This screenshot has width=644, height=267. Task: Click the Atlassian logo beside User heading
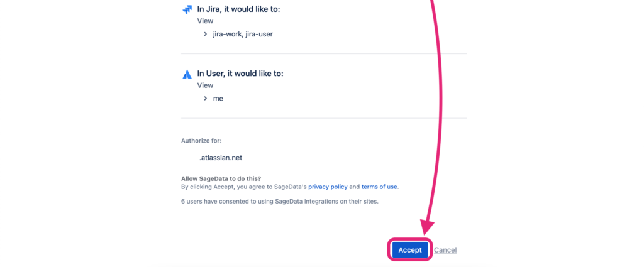click(x=187, y=74)
